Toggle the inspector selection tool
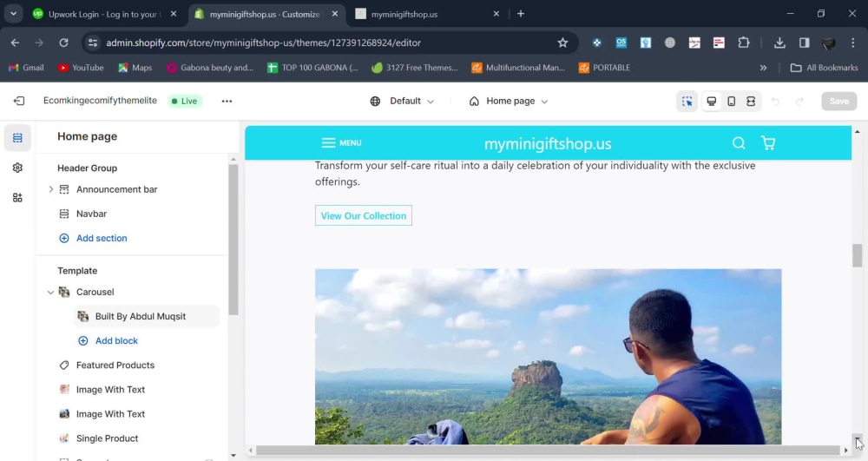Screen dimensions: 868x461 pyautogui.click(x=687, y=102)
